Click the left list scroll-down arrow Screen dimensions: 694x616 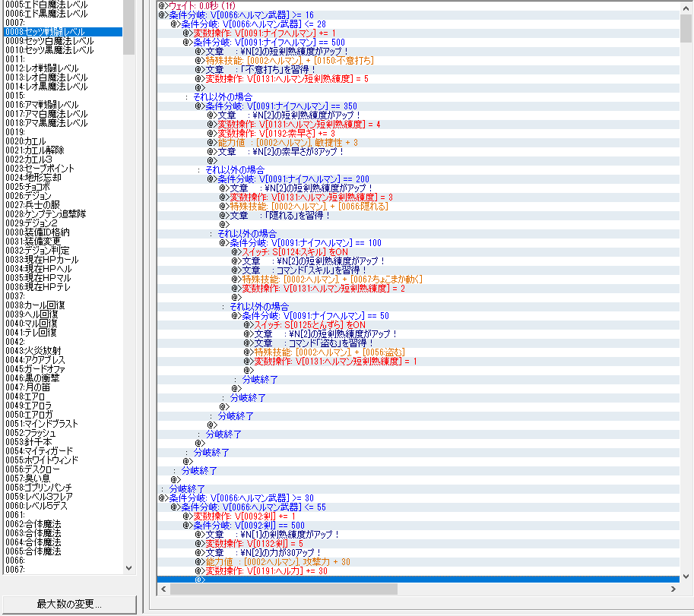[128, 568]
